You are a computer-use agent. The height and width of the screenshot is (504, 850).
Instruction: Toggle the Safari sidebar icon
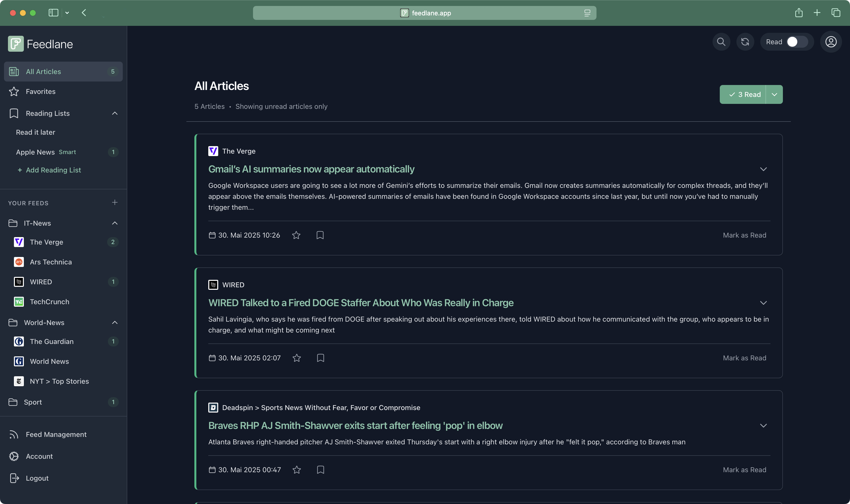tap(53, 13)
